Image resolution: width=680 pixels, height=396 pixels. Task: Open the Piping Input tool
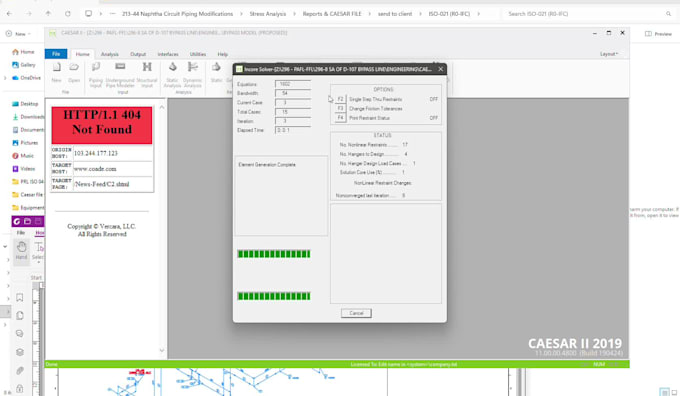96,74
